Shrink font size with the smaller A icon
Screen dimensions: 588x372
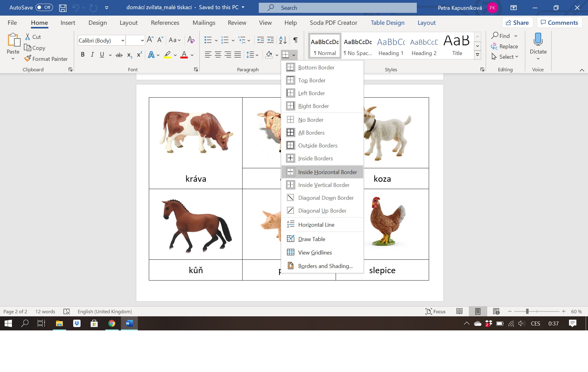[160, 40]
